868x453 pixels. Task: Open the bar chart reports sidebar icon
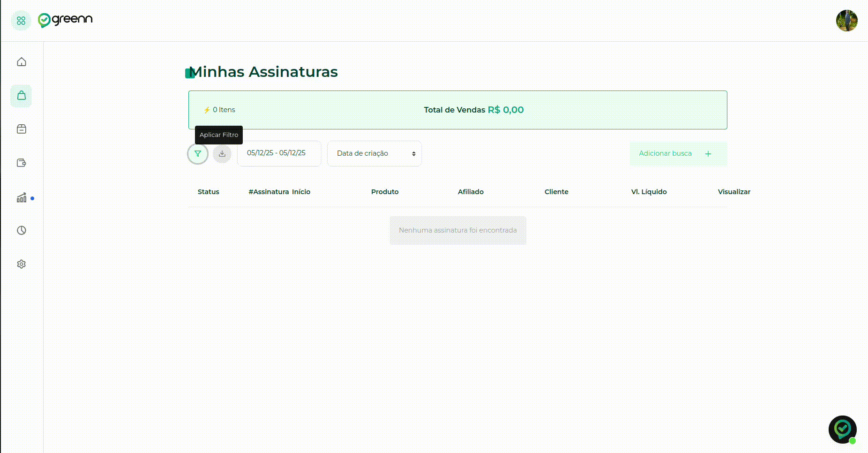click(x=22, y=197)
